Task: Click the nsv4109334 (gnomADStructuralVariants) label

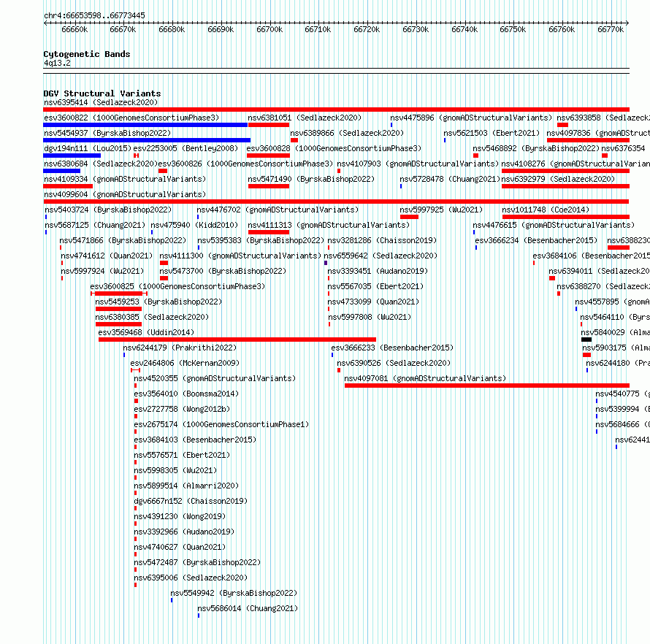Action: 125,179
